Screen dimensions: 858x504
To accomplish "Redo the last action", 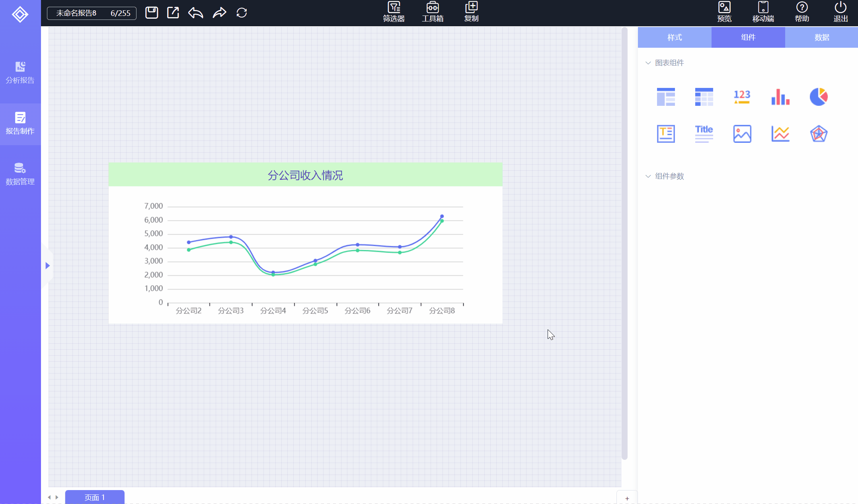I will coord(219,13).
